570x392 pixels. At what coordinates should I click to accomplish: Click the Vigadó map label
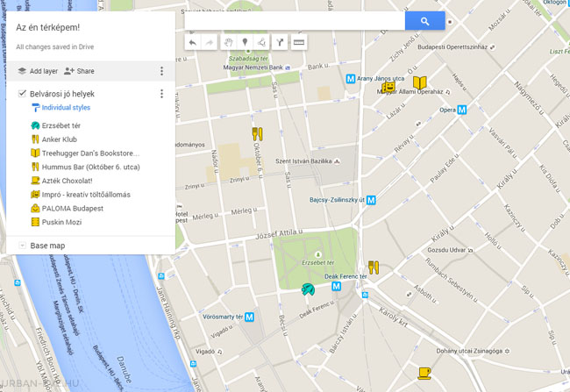(x=205, y=352)
